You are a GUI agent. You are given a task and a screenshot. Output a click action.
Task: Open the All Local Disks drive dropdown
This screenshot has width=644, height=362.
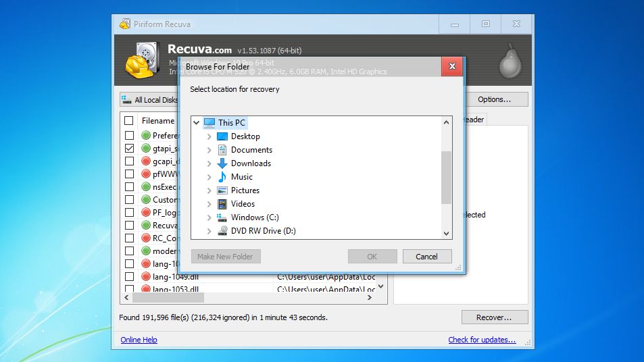click(150, 100)
